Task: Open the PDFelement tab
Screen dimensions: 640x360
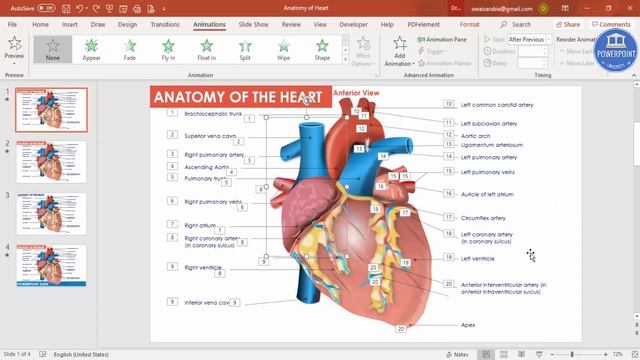Action: [x=424, y=24]
